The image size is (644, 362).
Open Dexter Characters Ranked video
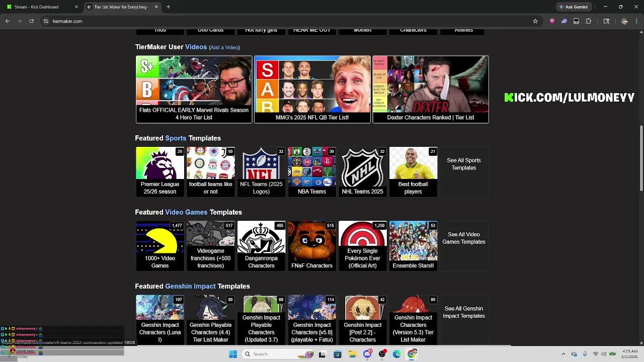pyautogui.click(x=430, y=89)
